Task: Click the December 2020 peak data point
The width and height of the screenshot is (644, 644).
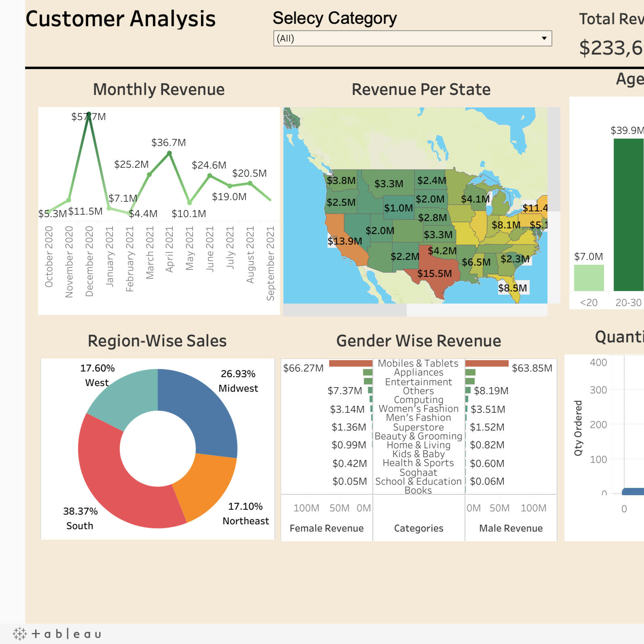Action: click(x=89, y=114)
